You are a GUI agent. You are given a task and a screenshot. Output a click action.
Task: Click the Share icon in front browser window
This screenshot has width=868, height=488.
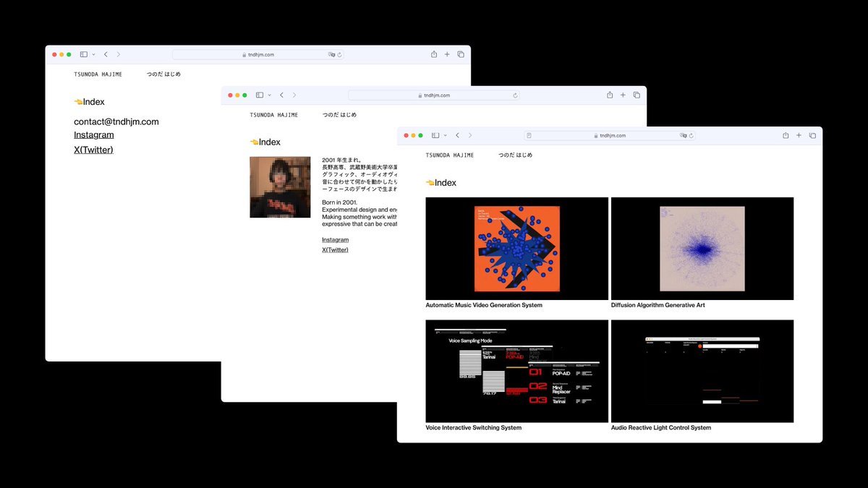[786, 135]
